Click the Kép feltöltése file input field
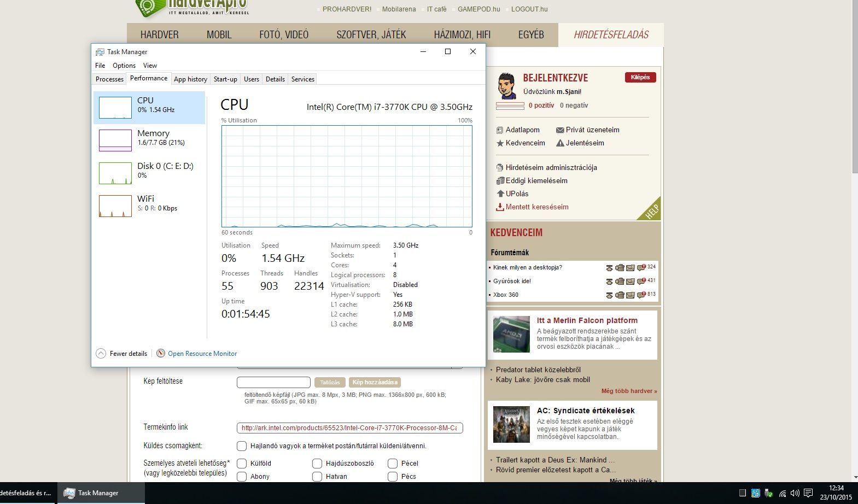 [x=273, y=383]
